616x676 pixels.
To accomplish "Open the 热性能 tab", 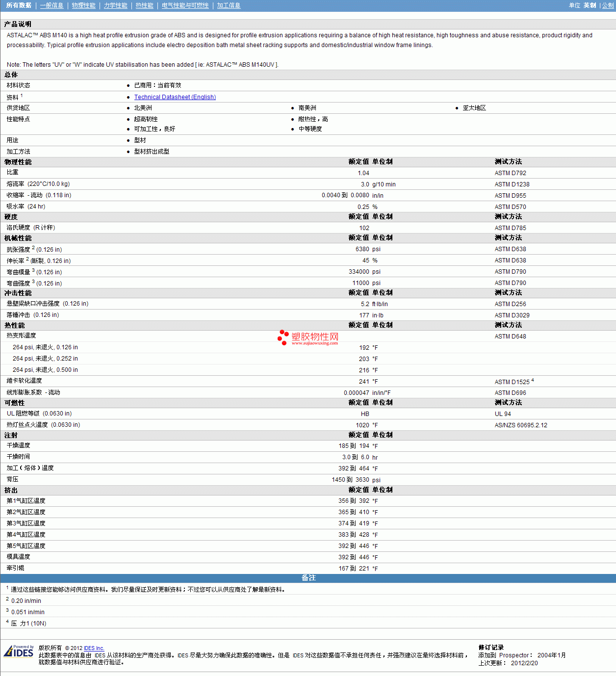I will (144, 5).
